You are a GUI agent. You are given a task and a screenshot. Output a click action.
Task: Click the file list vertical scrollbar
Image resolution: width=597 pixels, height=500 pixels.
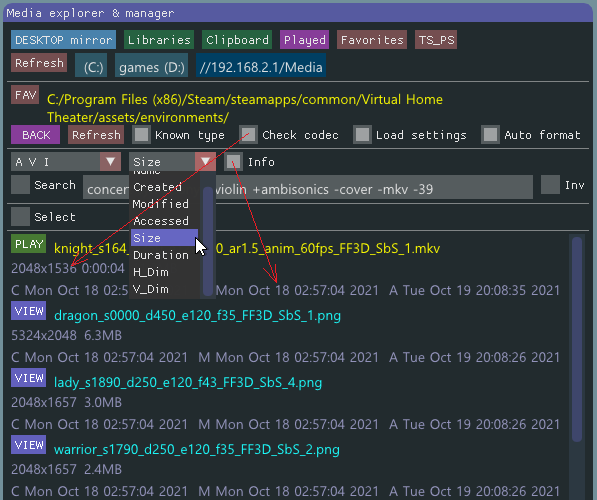click(577, 339)
